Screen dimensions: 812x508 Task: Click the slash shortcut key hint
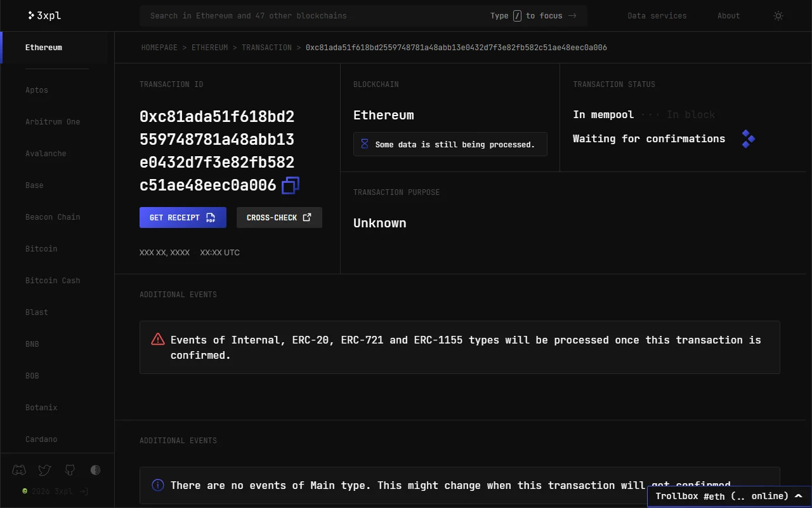coord(517,16)
